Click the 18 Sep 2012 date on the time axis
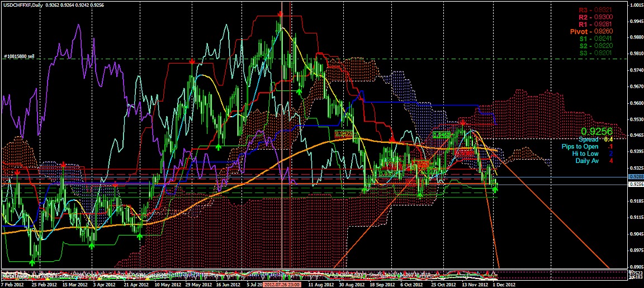Image resolution: width=644 pixels, height=288 pixels. pos(382,284)
